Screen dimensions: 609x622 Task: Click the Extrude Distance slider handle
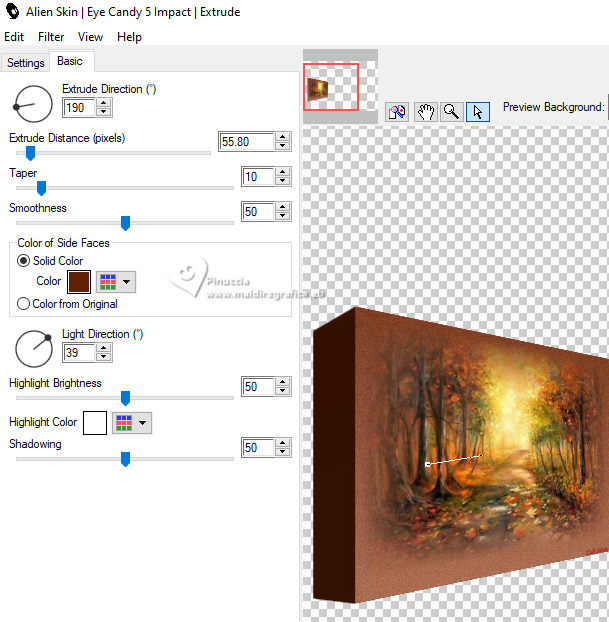point(31,153)
